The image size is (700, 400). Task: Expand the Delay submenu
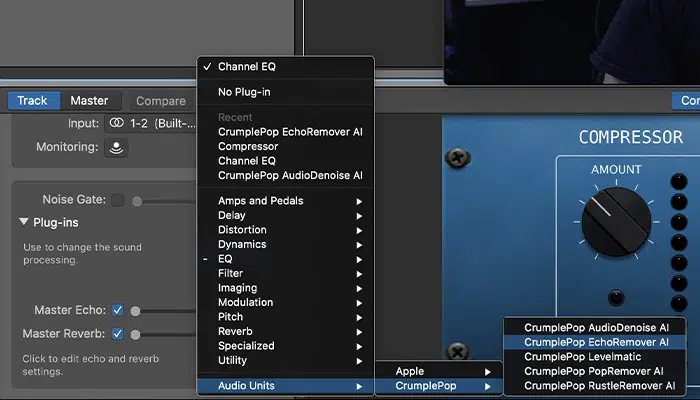[285, 216]
